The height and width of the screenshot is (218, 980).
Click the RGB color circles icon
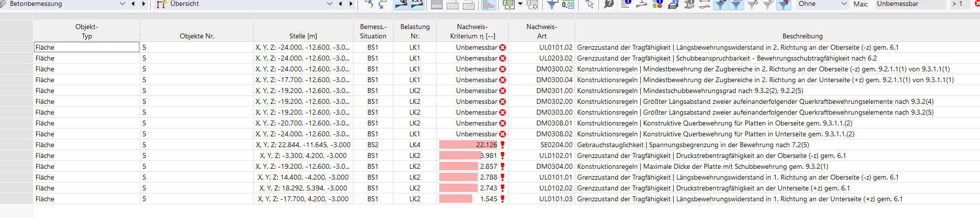(657, 4)
